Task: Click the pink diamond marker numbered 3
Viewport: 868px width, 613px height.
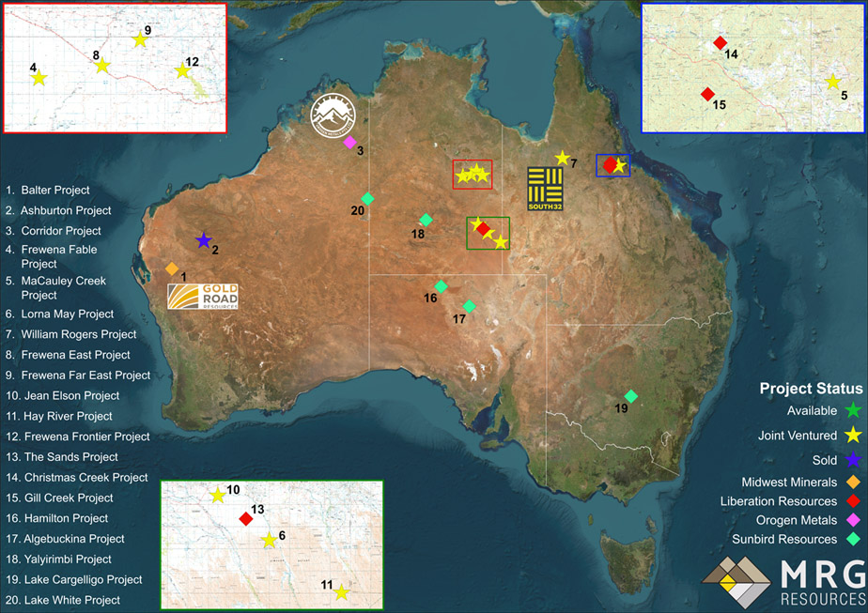Action: click(349, 143)
